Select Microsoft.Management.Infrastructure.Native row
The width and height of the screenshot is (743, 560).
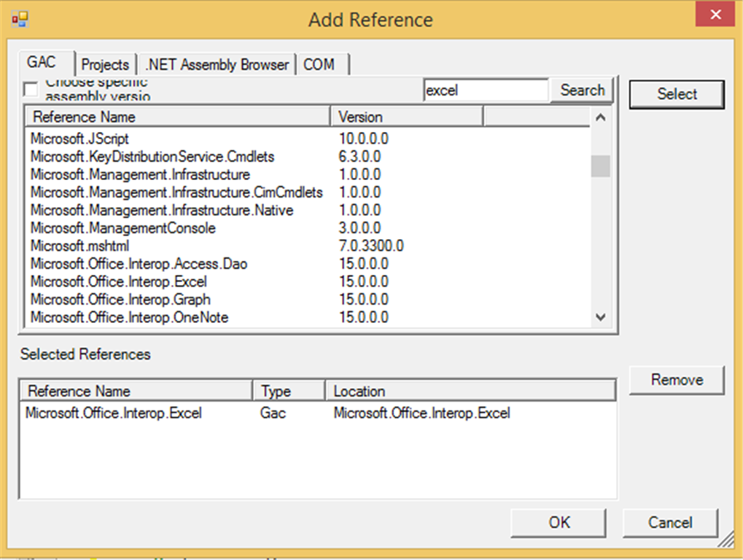point(162,210)
